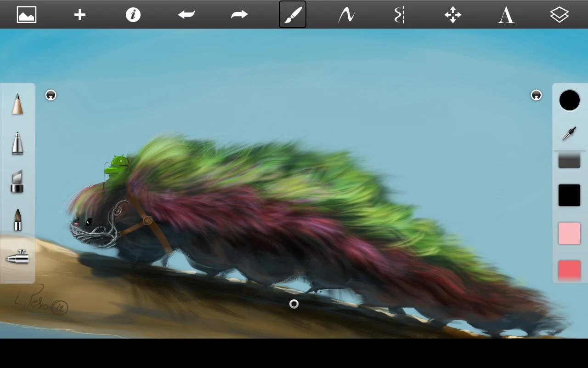Choose the light pink color swatch
The image size is (588, 368).
pyautogui.click(x=570, y=233)
